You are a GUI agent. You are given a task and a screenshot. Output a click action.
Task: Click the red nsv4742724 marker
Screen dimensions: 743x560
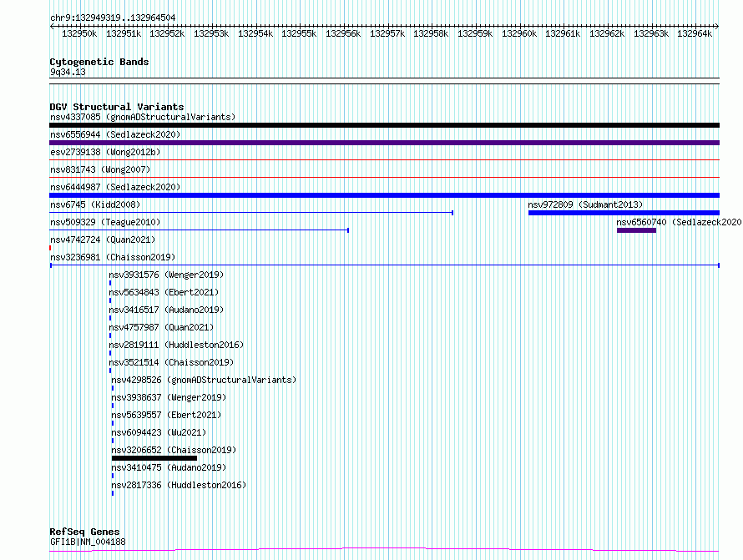tap(50, 248)
